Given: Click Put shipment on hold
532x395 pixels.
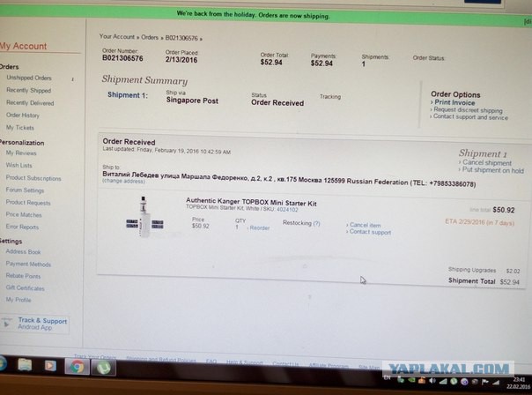Looking at the screenshot, I should [x=492, y=170].
